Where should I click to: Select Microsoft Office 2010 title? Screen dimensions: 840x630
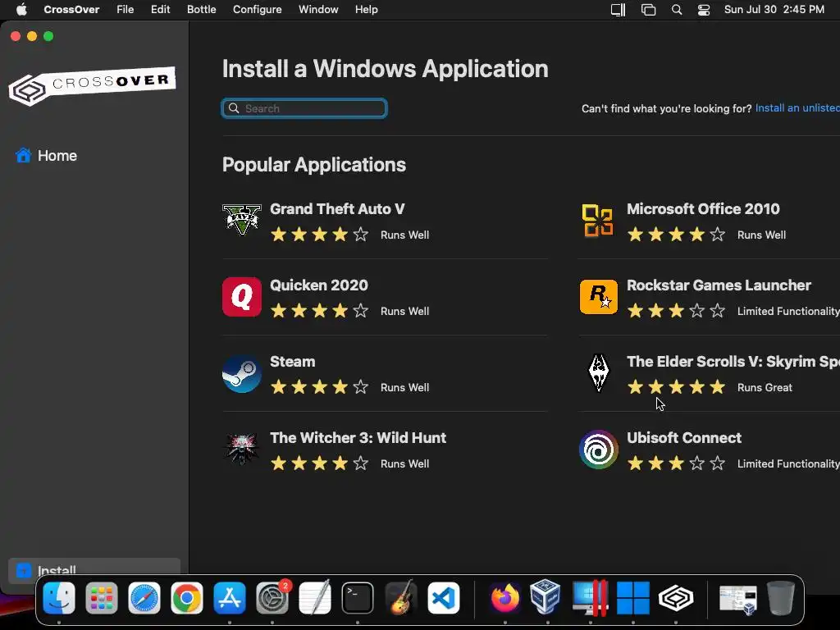click(x=703, y=209)
